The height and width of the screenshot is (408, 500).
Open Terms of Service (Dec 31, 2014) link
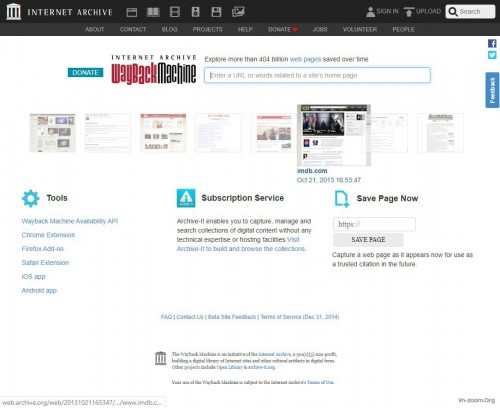300,317
